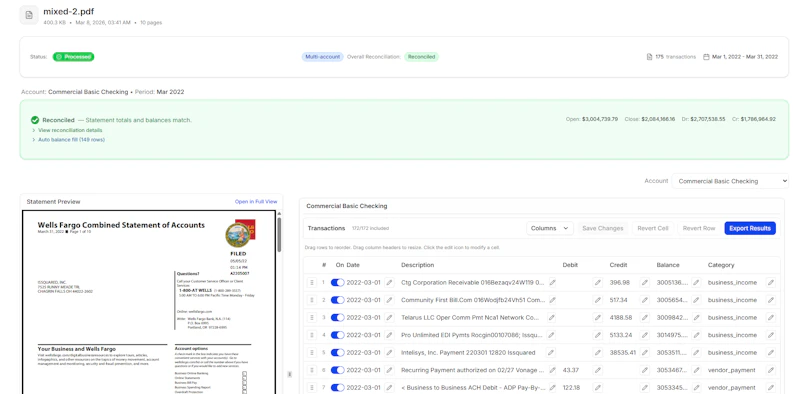This screenshot has width=800, height=394.
Task: Click the calendar icon beside date range
Action: (706, 57)
